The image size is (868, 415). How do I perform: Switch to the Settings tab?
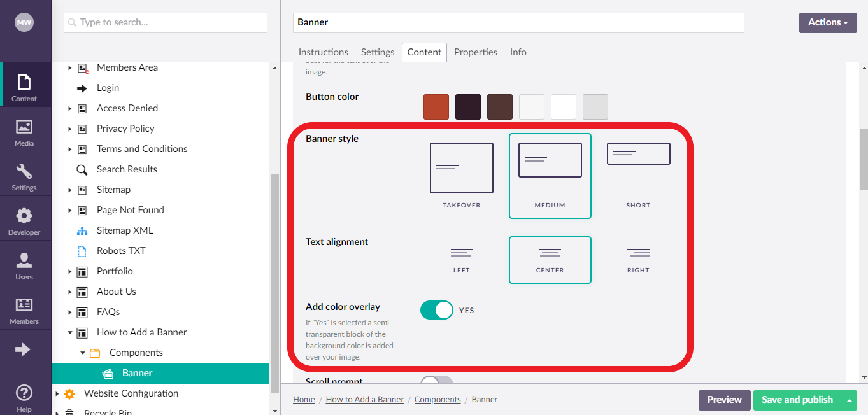[x=378, y=52]
